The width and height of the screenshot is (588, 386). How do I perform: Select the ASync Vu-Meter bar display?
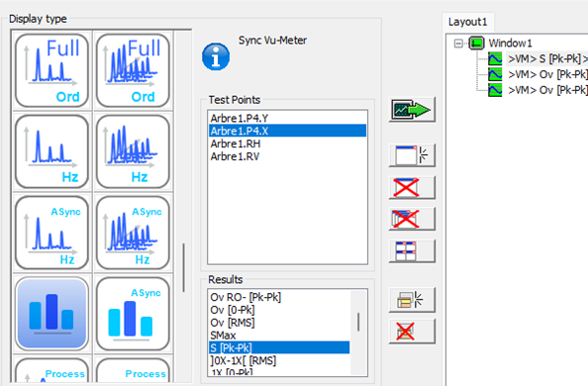pos(133,314)
